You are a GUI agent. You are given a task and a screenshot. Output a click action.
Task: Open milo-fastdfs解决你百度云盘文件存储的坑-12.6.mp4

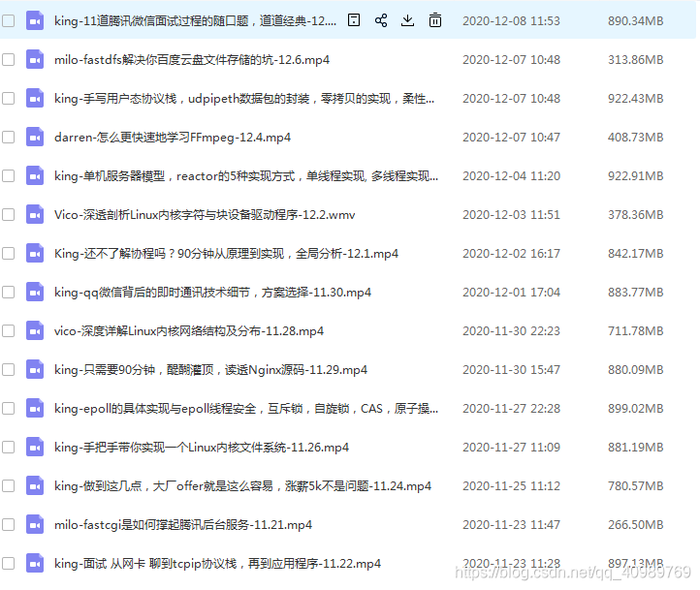192,60
